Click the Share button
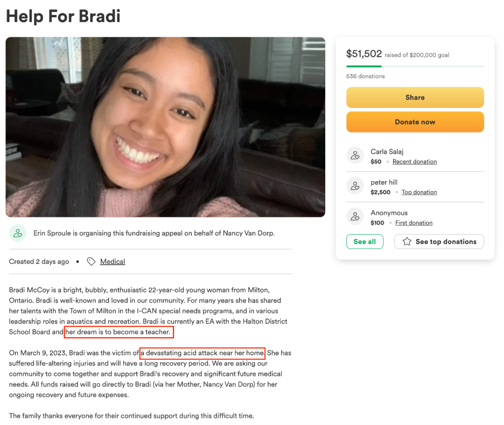Viewport: 504px width, 425px height. tap(415, 98)
